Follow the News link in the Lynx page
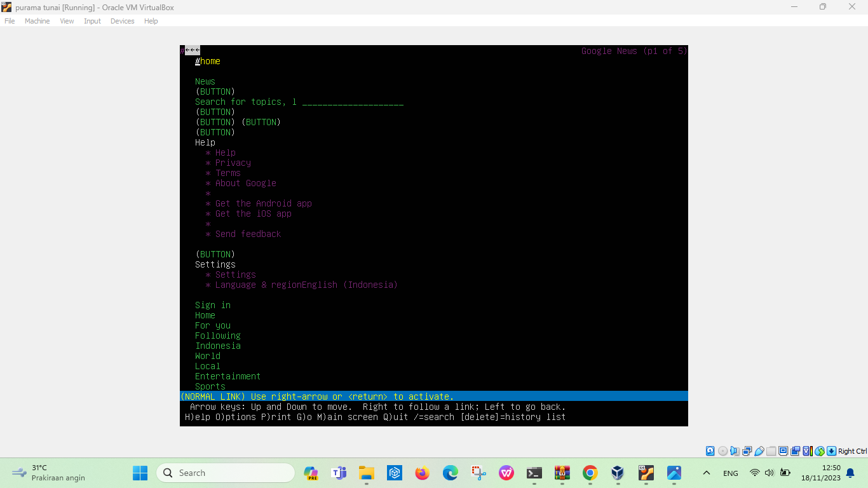 [x=205, y=81]
